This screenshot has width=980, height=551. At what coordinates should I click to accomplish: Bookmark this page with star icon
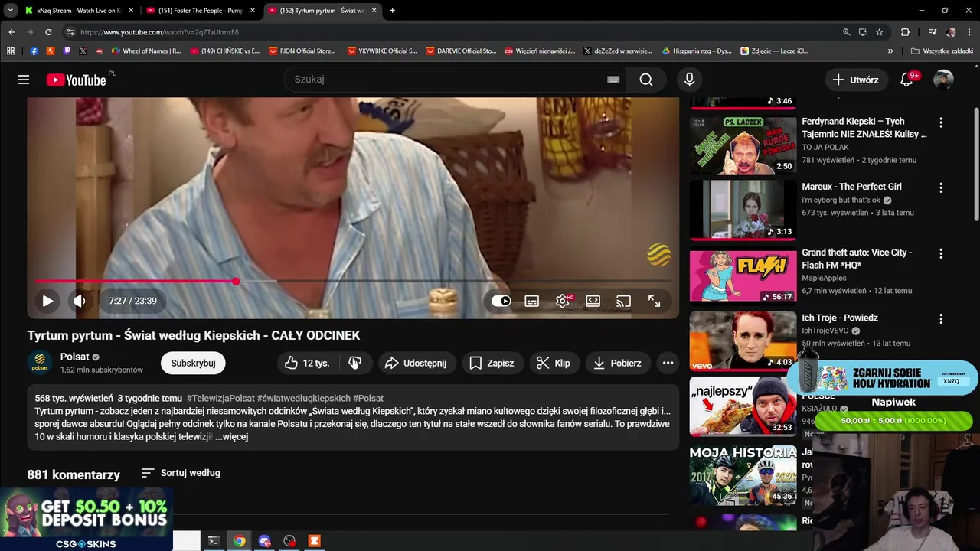(x=880, y=32)
